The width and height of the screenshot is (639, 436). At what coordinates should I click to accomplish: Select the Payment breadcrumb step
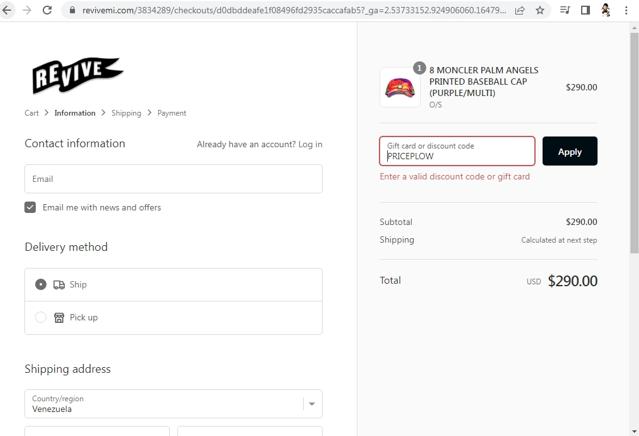pyautogui.click(x=172, y=113)
